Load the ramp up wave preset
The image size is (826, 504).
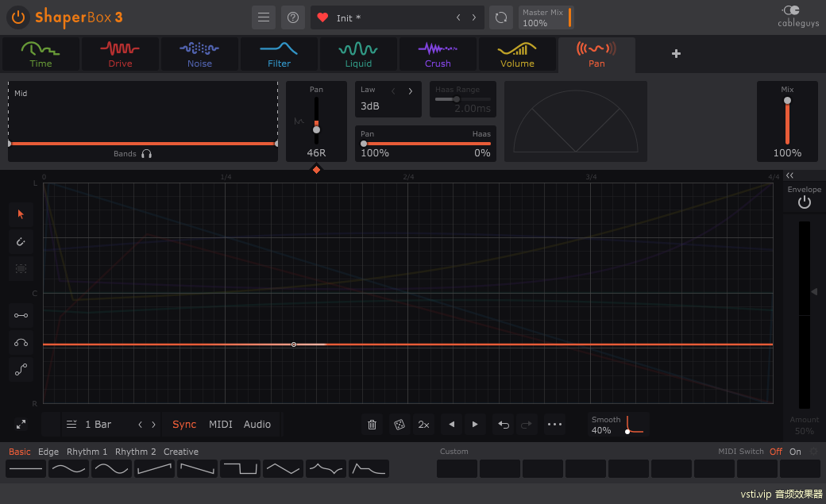(x=154, y=469)
